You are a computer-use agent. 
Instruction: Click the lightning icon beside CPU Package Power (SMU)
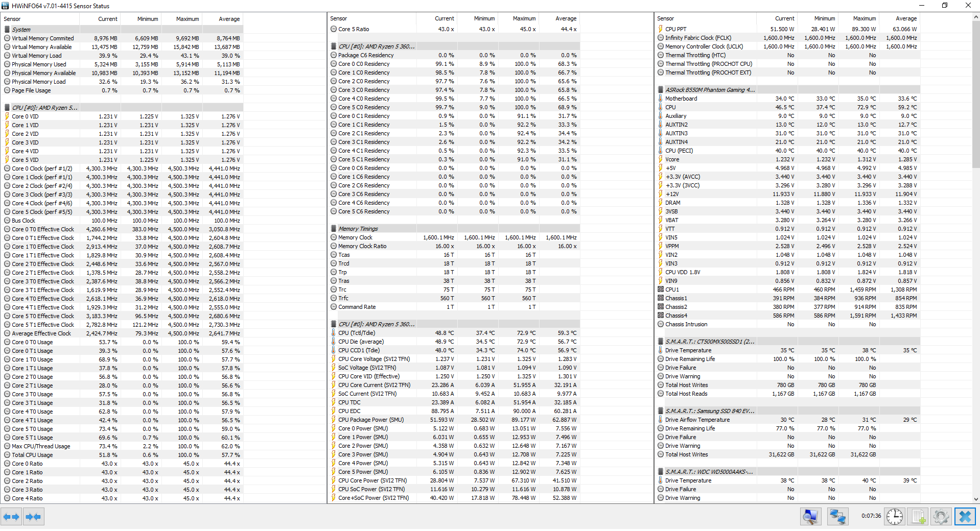coord(334,420)
